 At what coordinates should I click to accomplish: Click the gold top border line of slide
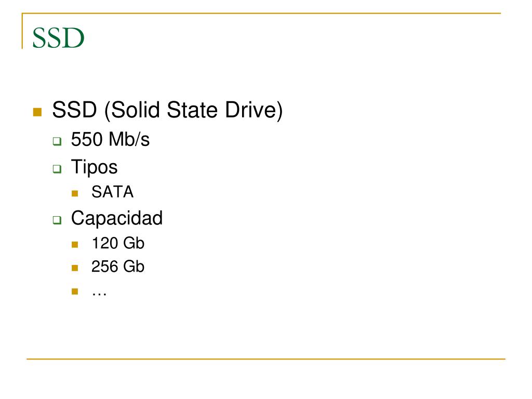point(261,14)
